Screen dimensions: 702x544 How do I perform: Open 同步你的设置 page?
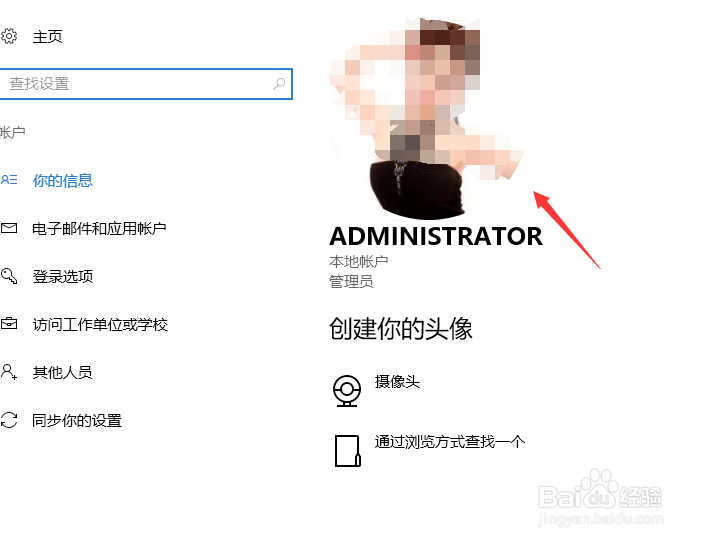point(77,420)
